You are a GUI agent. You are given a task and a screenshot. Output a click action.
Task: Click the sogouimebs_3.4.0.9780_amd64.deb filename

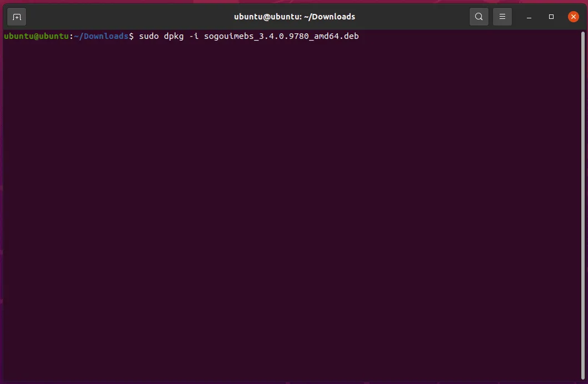point(281,36)
